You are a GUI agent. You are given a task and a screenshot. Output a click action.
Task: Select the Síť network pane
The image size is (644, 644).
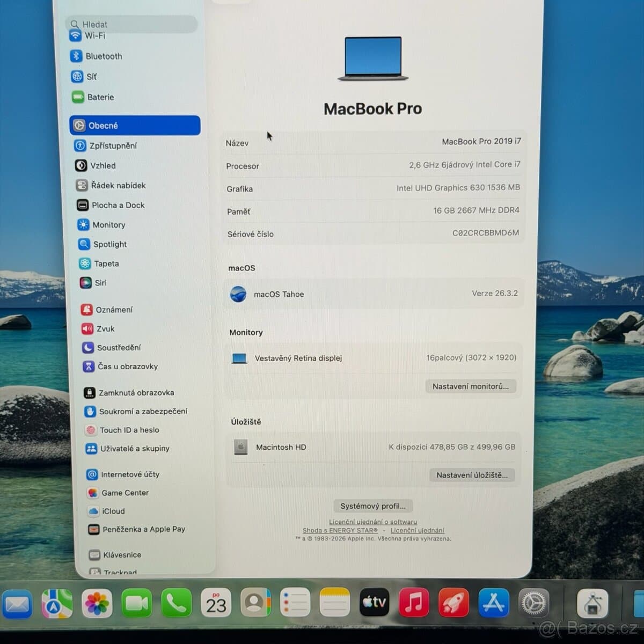(84, 77)
